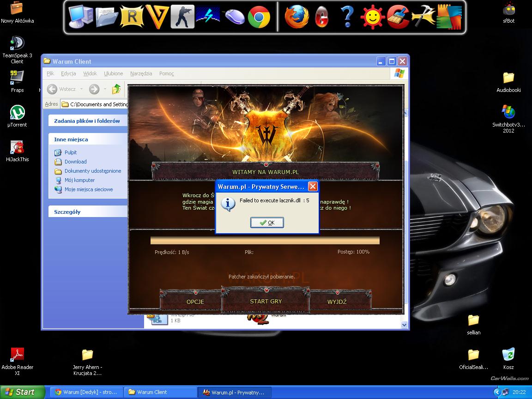The height and width of the screenshot is (399, 532).
Task: Select the Switchbotv3 2012 desktop icon
Action: click(508, 119)
